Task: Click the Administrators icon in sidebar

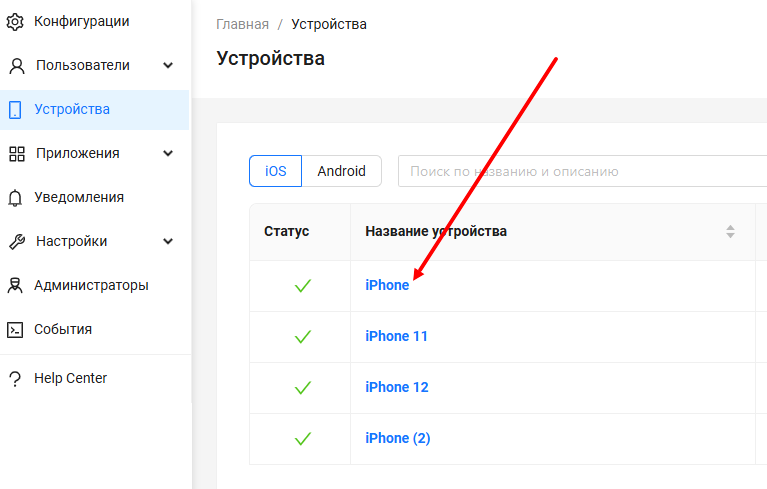Action: tap(15, 286)
